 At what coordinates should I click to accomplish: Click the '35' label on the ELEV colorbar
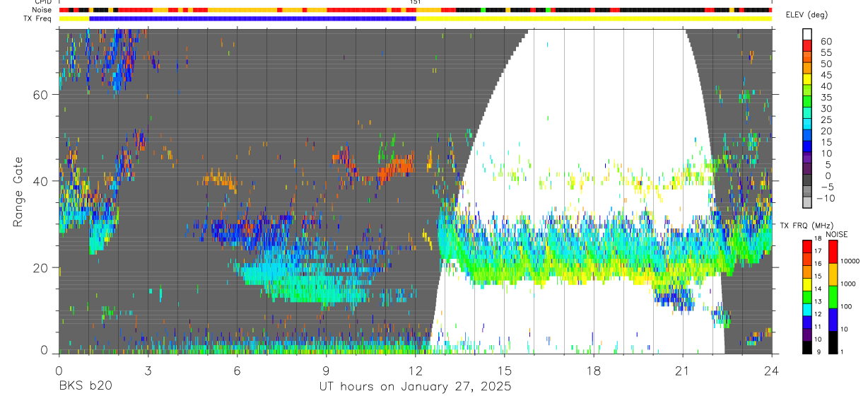tap(825, 97)
